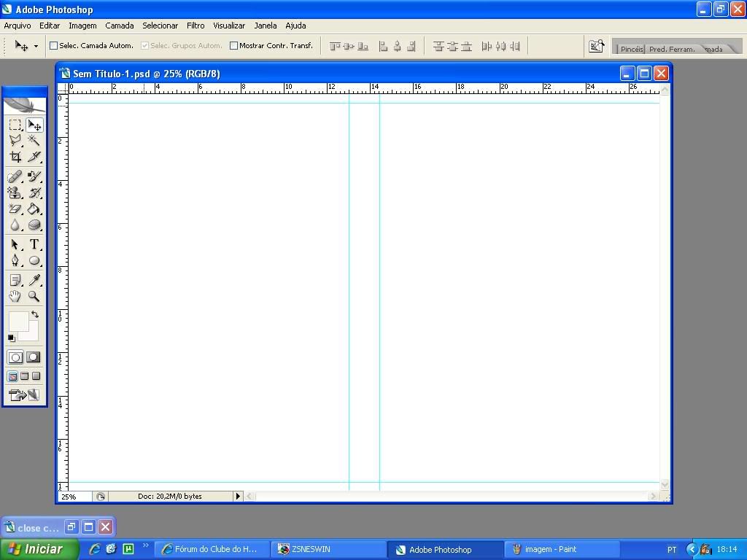Select the Magic Wand tool

click(x=34, y=140)
